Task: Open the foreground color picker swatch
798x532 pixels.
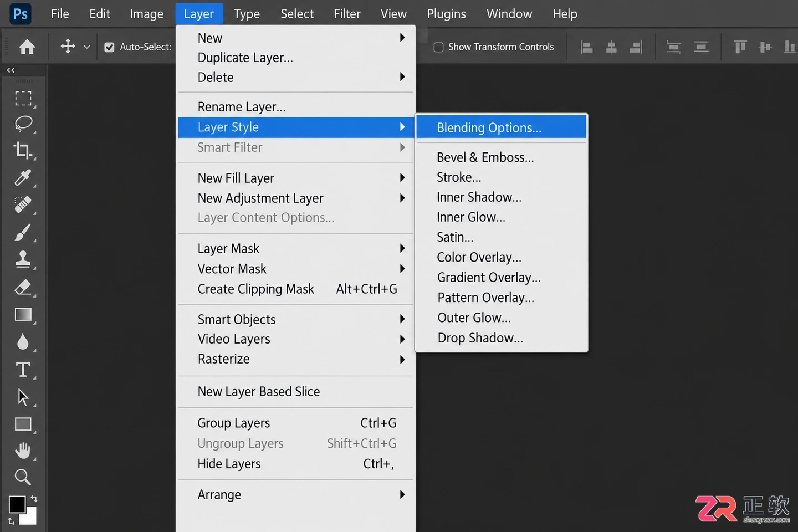Action: (x=17, y=504)
